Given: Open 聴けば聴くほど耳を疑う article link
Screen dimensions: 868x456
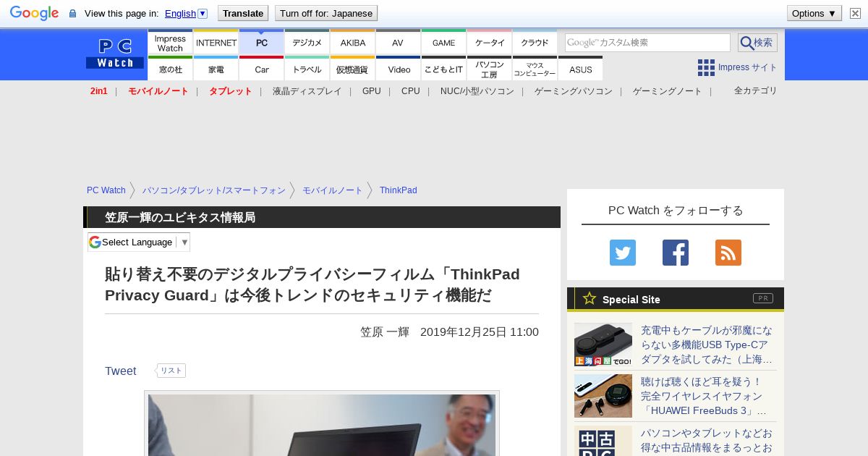Looking at the screenshot, I should (704, 396).
